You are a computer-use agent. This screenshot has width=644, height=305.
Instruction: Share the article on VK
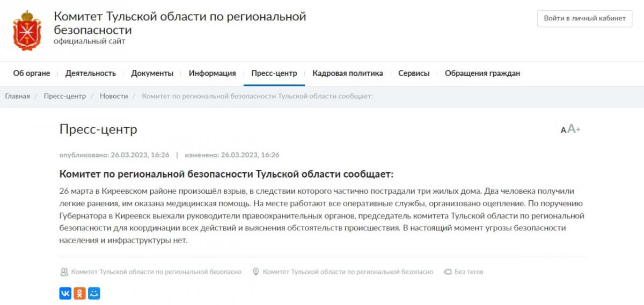65,293
